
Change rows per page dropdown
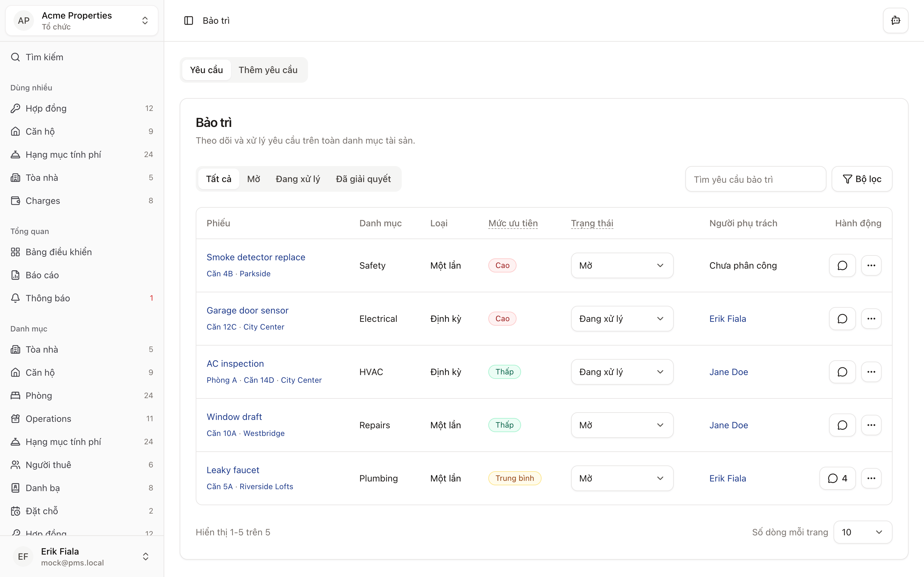coord(862,532)
